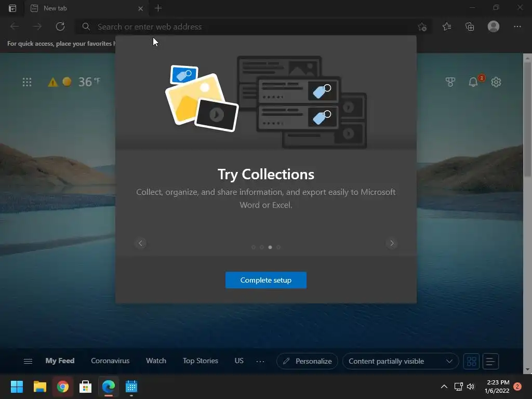Go back with the back arrow
532x399 pixels.
[15, 26]
